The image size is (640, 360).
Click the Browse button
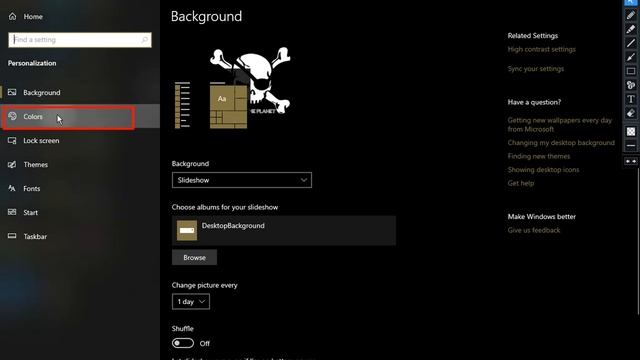coord(194,258)
